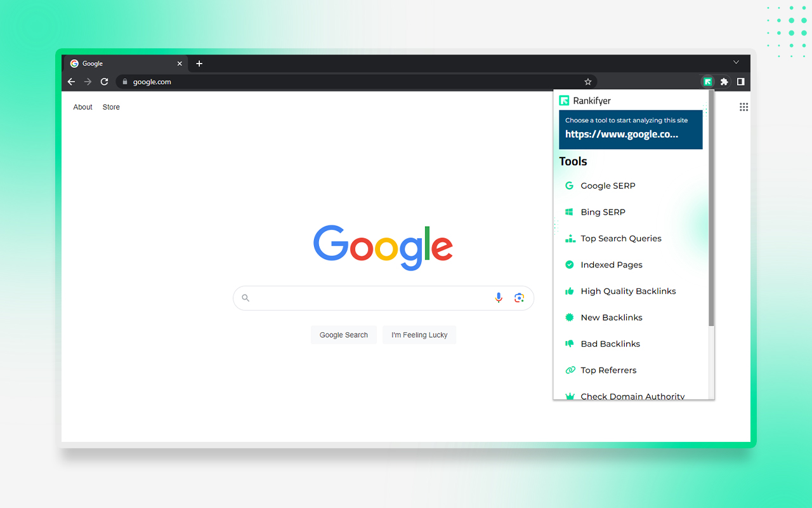Reload the google.com page
This screenshot has width=812, height=508.
[105, 82]
